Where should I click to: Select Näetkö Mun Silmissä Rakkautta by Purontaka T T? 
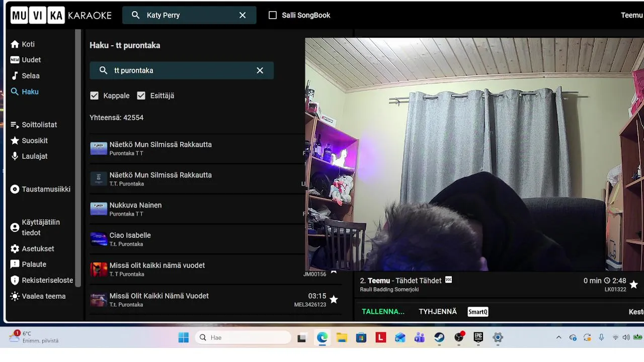click(197, 149)
